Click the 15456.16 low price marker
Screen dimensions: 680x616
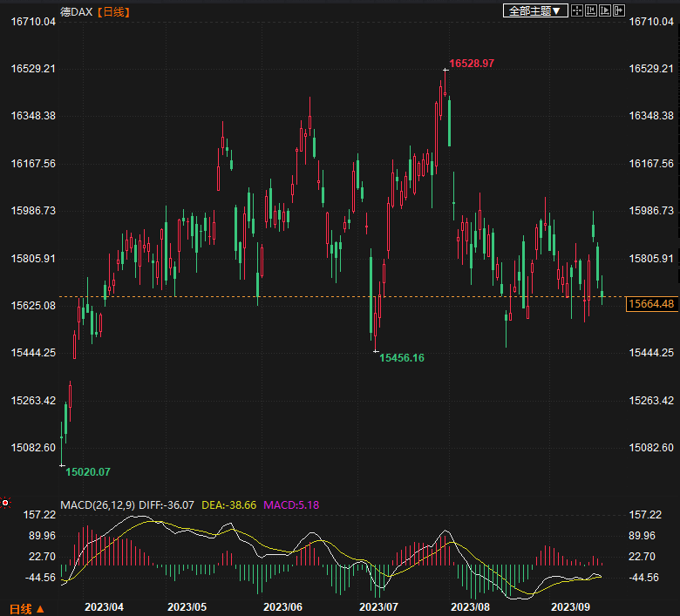[402, 358]
